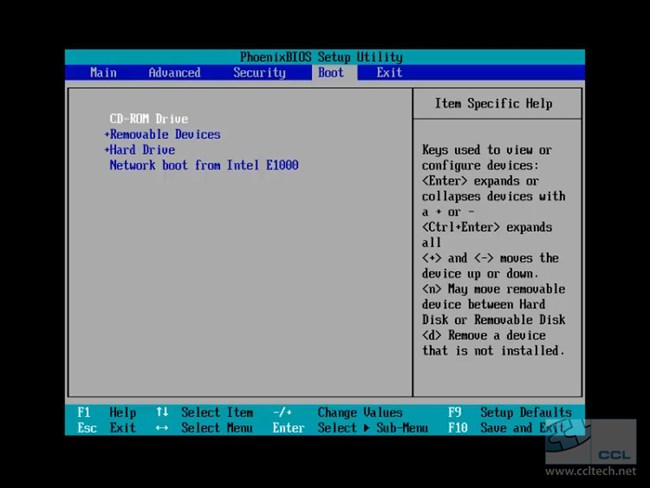Screen dimensions: 650x488
Task: Click the help line '<d> Remove a device'
Action: click(x=484, y=335)
